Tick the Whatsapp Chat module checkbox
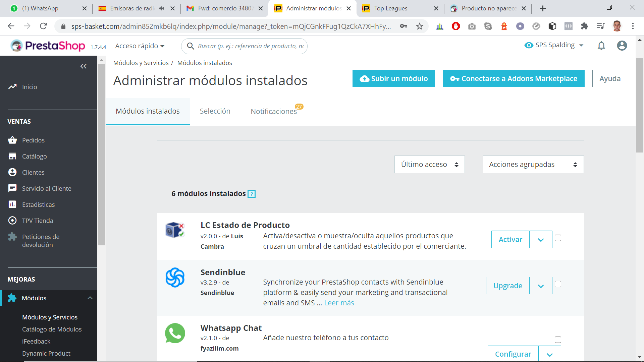 click(558, 340)
